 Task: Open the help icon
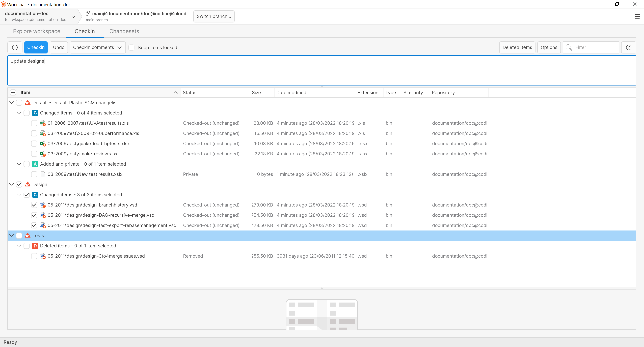pyautogui.click(x=629, y=47)
